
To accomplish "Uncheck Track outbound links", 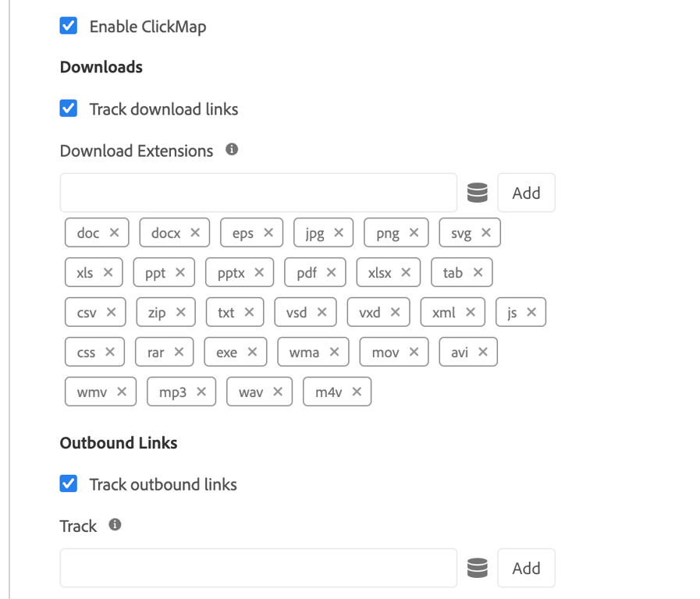I will click(69, 484).
